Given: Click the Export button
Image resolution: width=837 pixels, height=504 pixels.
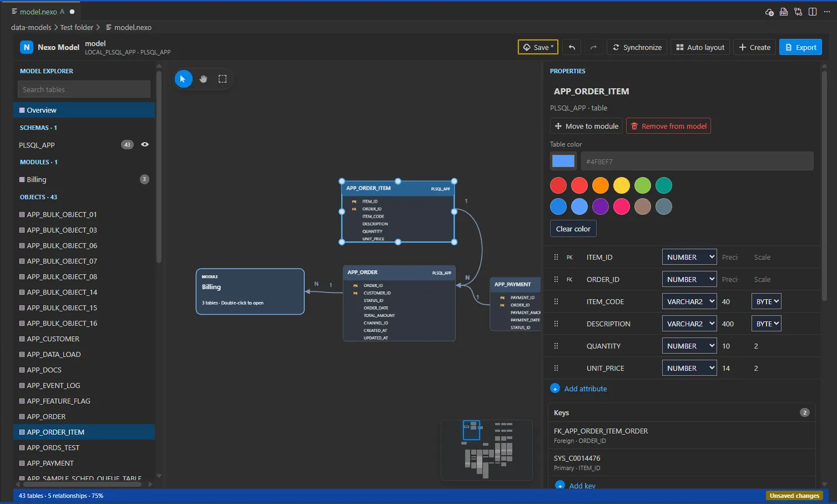Looking at the screenshot, I should [x=800, y=47].
